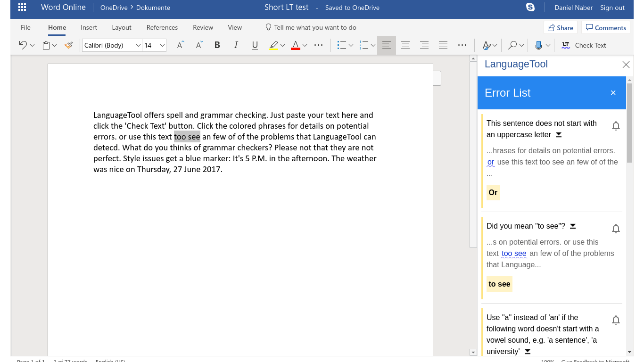This screenshot has height=362, width=644.
Task: Apply the "to see" suggestion
Action: (x=499, y=284)
